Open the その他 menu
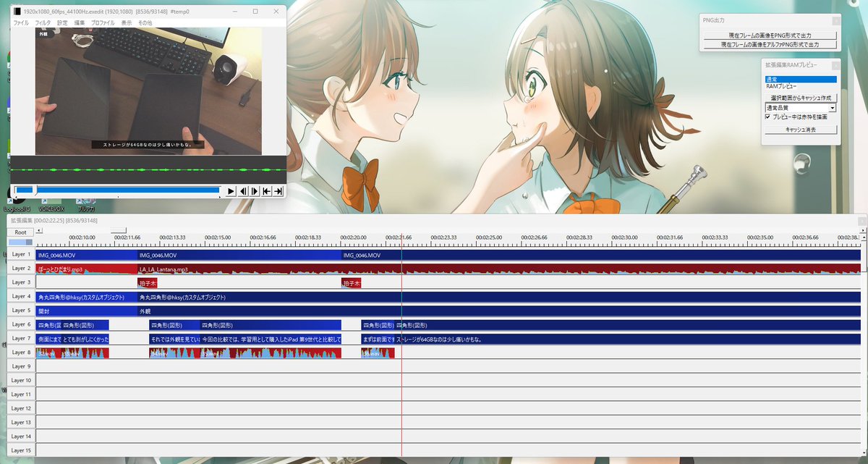Screen dimensions: 868x464 pyautogui.click(x=145, y=23)
